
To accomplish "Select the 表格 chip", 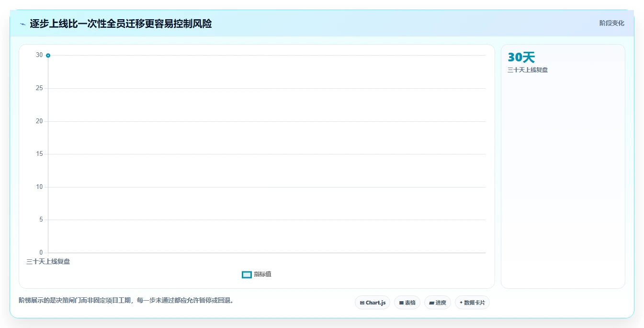I will tap(407, 303).
